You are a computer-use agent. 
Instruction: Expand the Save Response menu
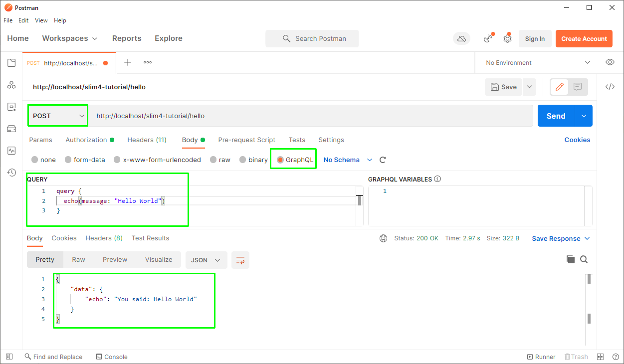(561, 238)
